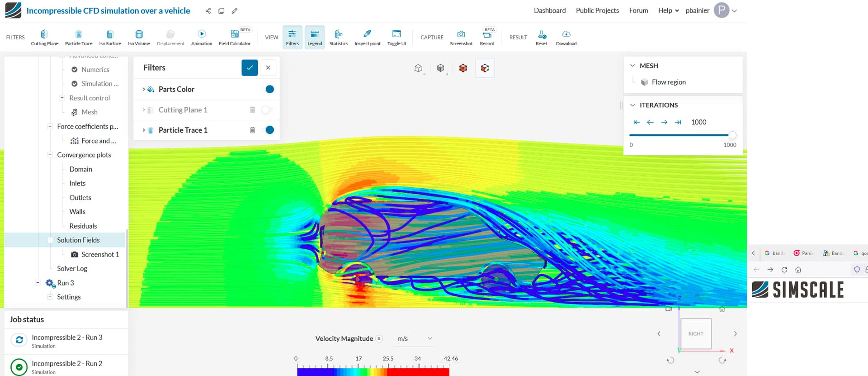The image size is (868, 376).
Task: Confirm the filters with the checkmark button
Action: (250, 68)
